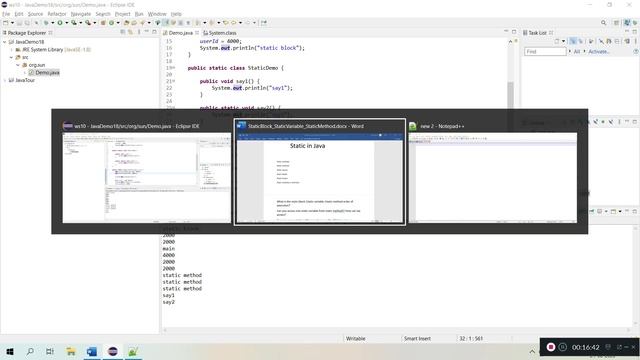640x360 pixels.
Task: Select the Notepad++ thumbnail in task switcher
Action: click(493, 178)
